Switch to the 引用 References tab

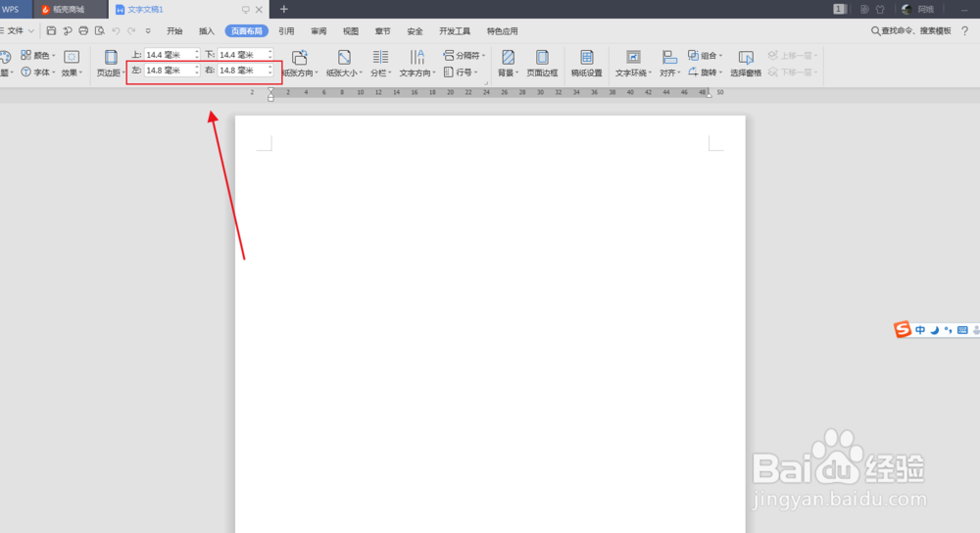point(286,31)
